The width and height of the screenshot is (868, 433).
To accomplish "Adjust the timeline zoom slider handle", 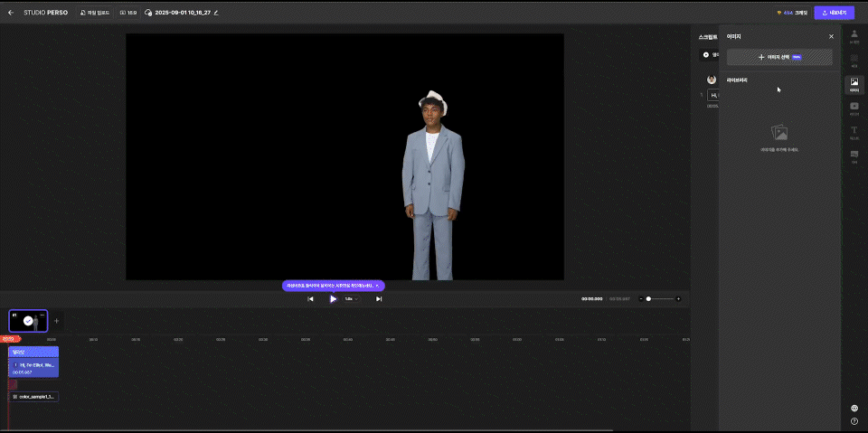I will (x=648, y=298).
